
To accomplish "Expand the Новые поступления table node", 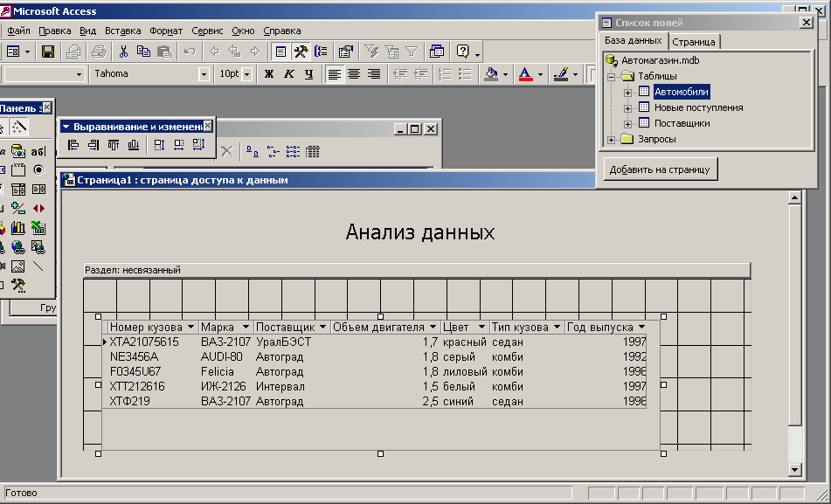I will 627,108.
